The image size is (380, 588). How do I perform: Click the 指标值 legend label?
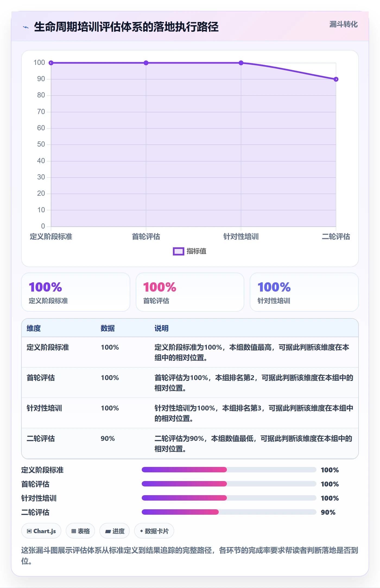(x=197, y=251)
